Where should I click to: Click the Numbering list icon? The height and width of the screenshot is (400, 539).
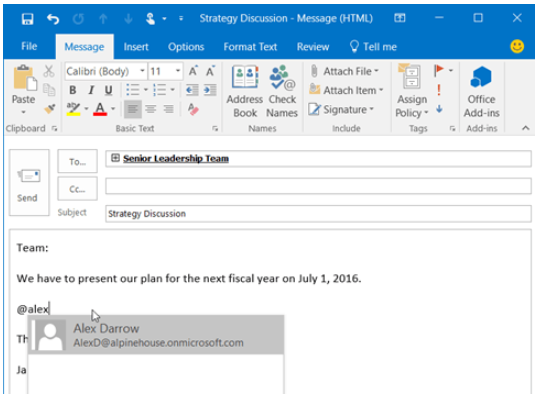pos(160,90)
